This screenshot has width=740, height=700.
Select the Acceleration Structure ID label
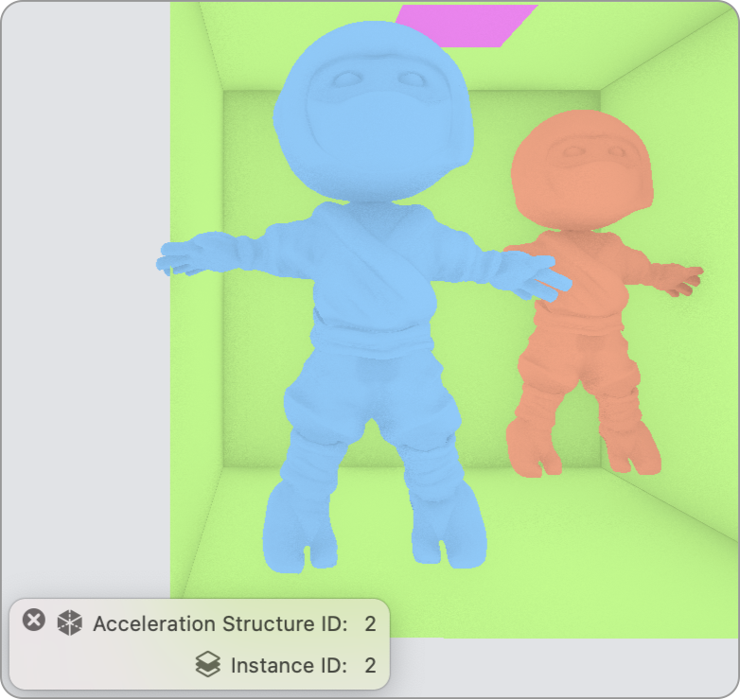coord(220,623)
